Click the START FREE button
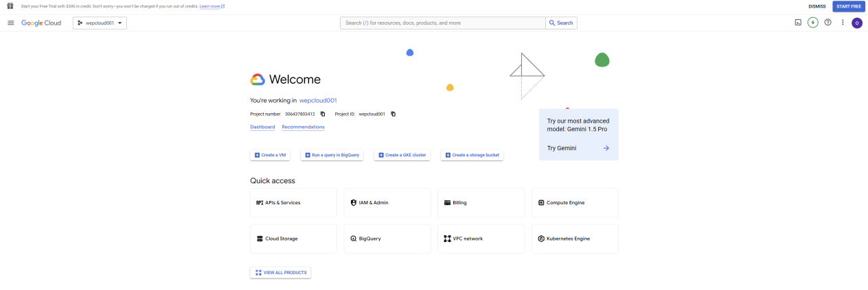The height and width of the screenshot is (290, 868). 849,6
